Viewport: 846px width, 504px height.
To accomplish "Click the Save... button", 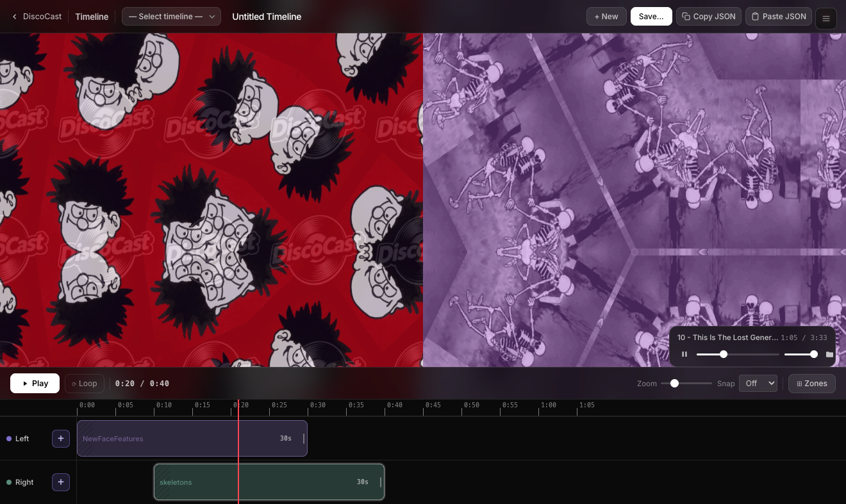I will 651,17.
